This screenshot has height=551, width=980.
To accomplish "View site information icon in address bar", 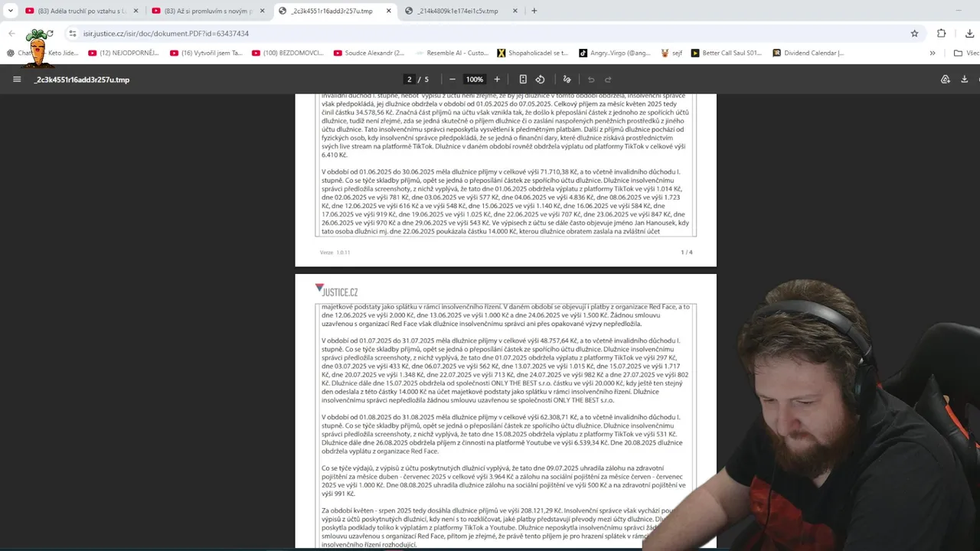I will pyautogui.click(x=73, y=34).
